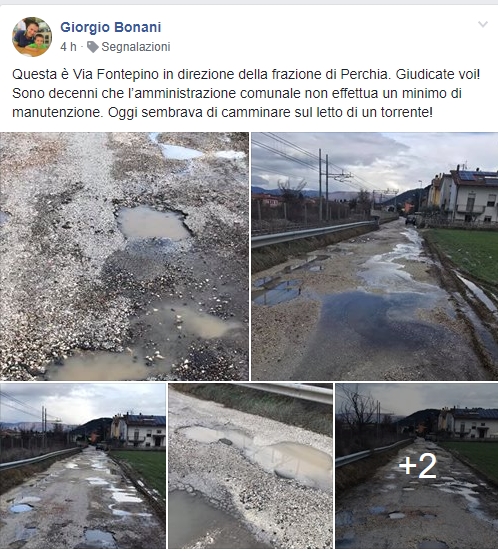The width and height of the screenshot is (498, 551).
Task: Open the Segnalazioni topic link
Action: tap(136, 47)
